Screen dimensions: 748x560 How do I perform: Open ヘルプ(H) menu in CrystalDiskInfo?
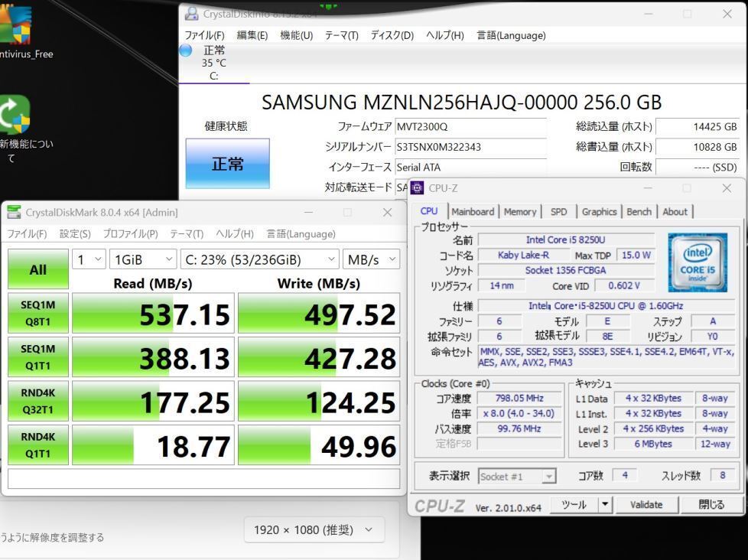445,35
